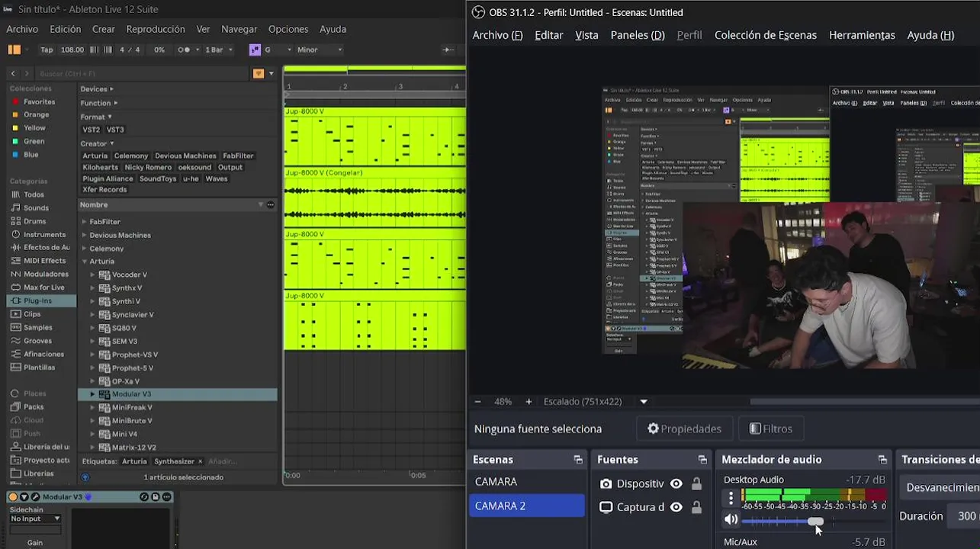Undock the Fuentes panel icon

(x=702, y=460)
